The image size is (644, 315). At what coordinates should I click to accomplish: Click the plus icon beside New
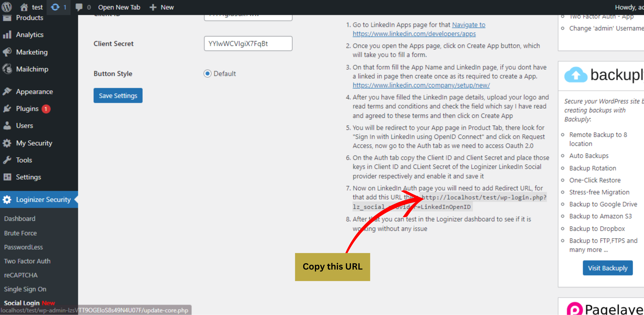pos(153,7)
